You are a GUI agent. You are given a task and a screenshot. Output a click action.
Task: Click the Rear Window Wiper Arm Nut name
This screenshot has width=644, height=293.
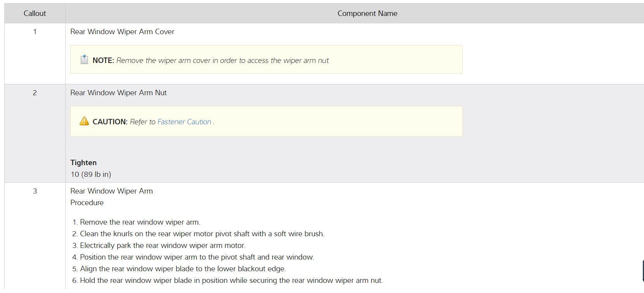[118, 93]
